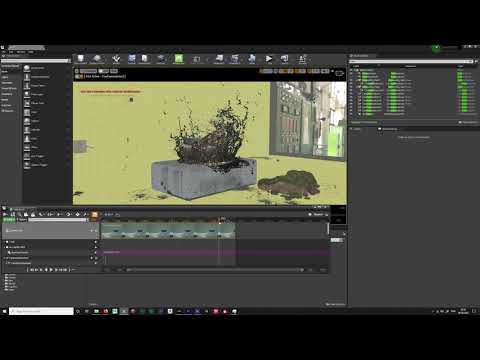This screenshot has height=360, width=480.
Task: Click the green Track button in Sequencer
Action: coord(9,220)
